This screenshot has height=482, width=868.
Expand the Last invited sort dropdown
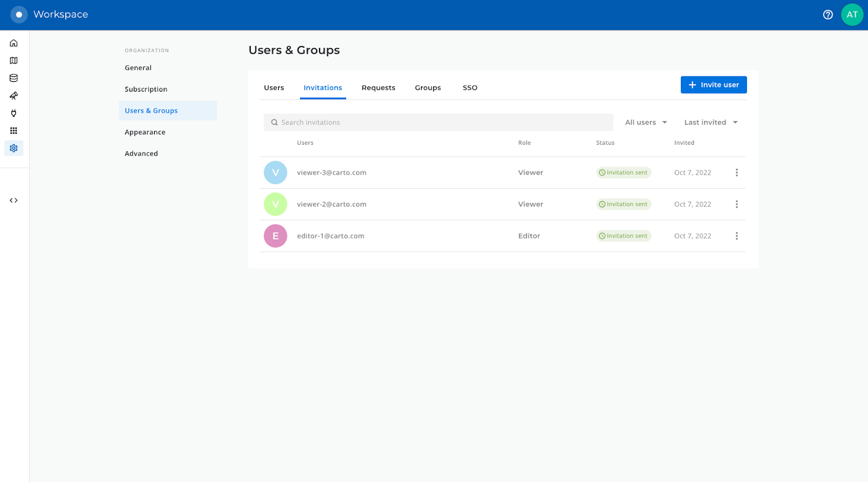(x=711, y=123)
